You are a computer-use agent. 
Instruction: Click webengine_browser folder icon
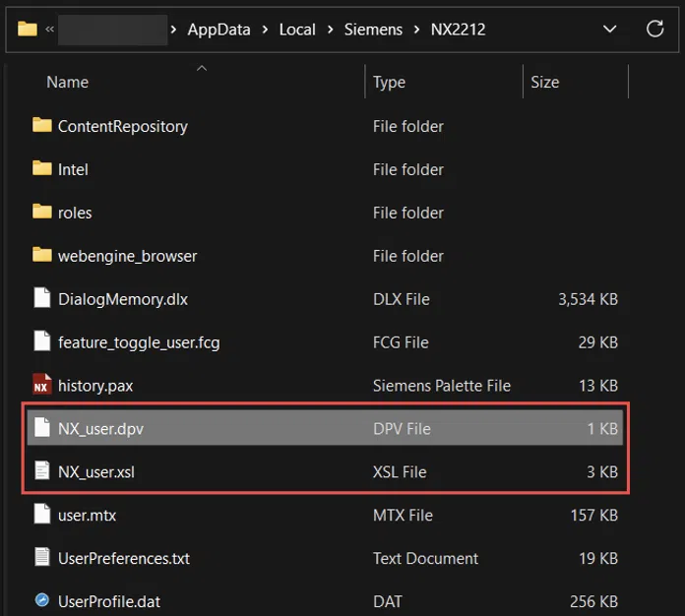tap(42, 255)
